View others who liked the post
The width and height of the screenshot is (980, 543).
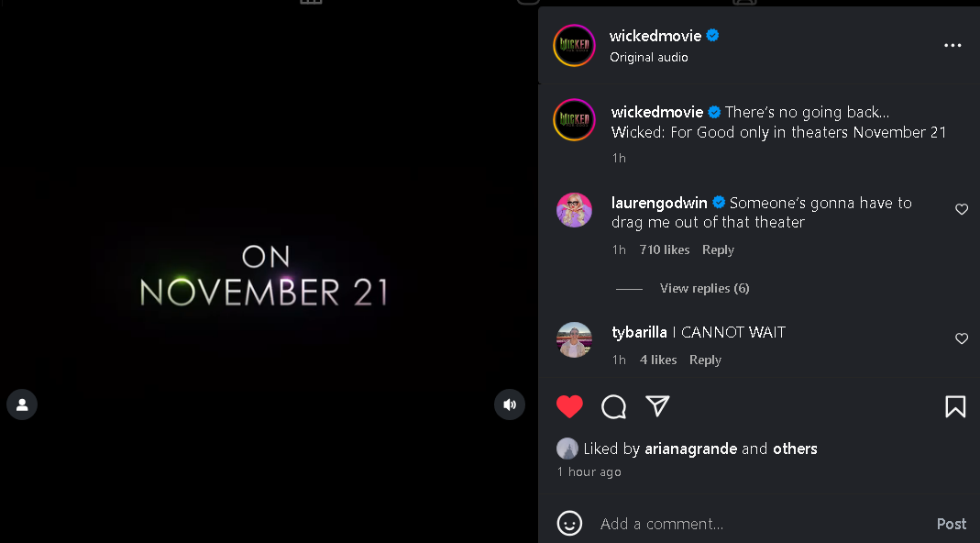795,449
